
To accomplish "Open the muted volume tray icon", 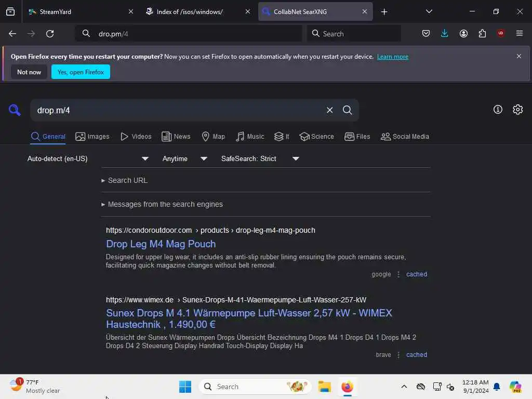I will [x=450, y=387].
